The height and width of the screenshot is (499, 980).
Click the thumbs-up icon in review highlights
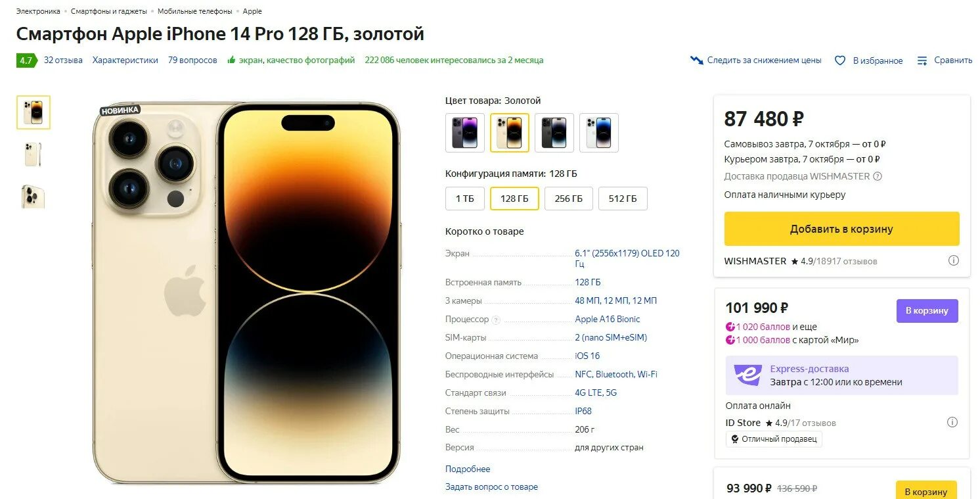tap(231, 60)
